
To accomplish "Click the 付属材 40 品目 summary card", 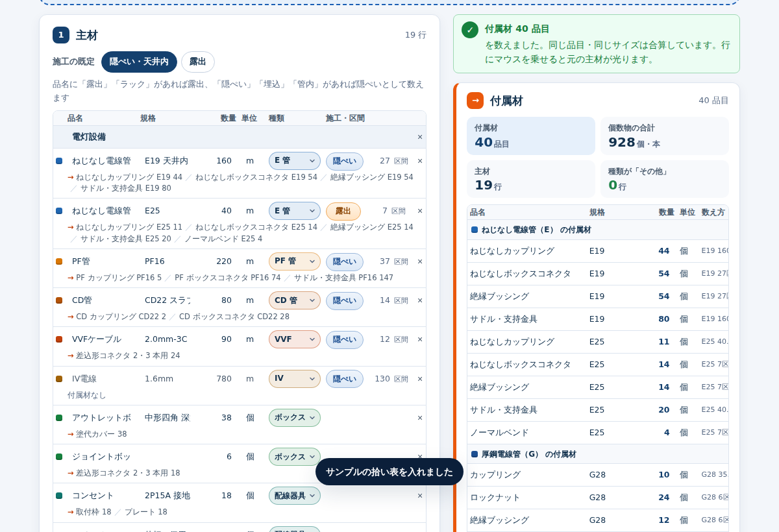I will coord(531,136).
